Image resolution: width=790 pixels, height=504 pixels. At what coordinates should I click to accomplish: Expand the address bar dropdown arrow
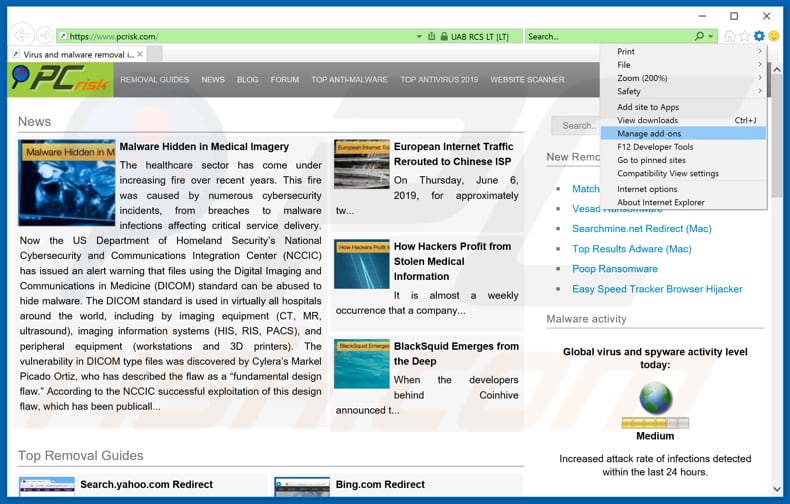point(419,36)
